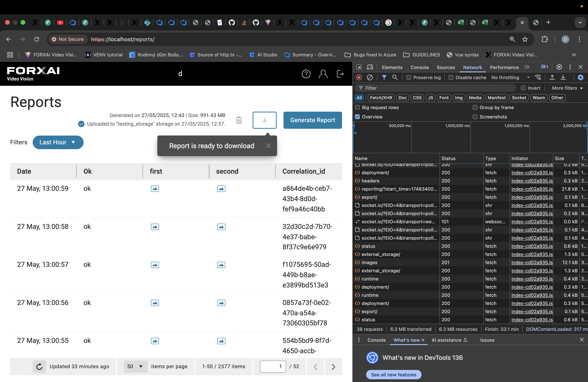Screen dimensions: 588x382
Task: Enable the Disable cache checkbox
Action: pyautogui.click(x=451, y=78)
